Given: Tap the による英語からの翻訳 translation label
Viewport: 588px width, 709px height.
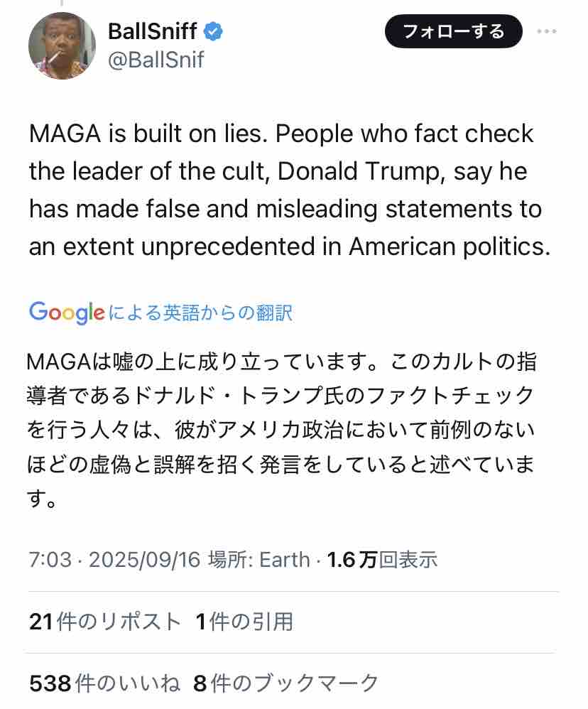Looking at the screenshot, I should pos(200,313).
